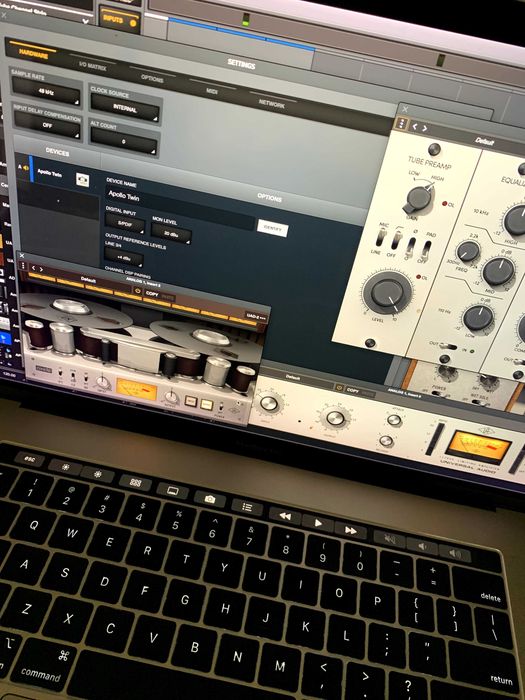Flip the low-cut filter switch on tube preamp

point(396,240)
